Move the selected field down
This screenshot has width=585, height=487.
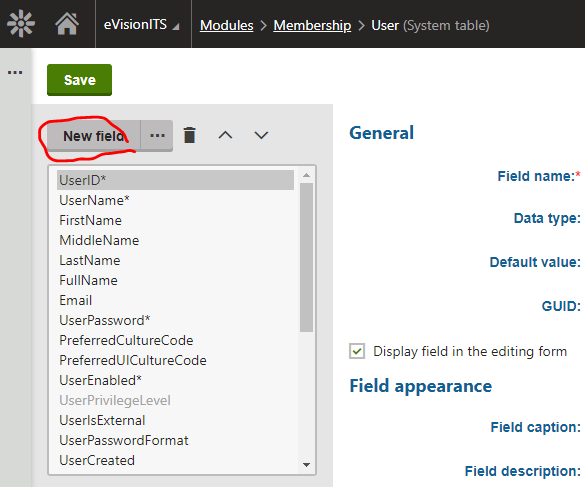[261, 135]
